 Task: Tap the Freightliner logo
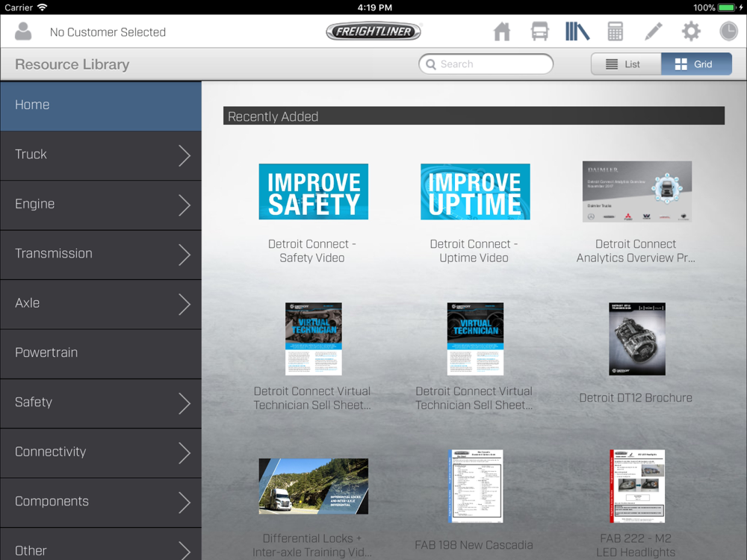(x=373, y=31)
